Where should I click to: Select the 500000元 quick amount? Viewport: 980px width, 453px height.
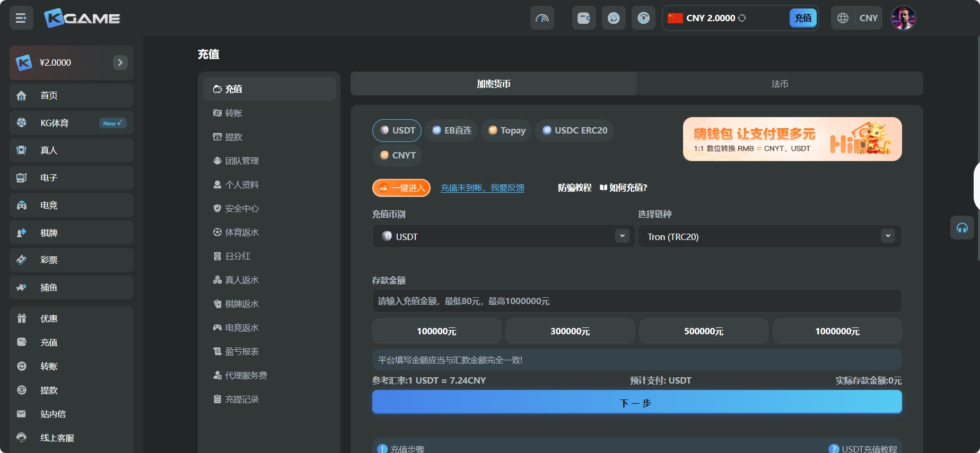coord(703,331)
